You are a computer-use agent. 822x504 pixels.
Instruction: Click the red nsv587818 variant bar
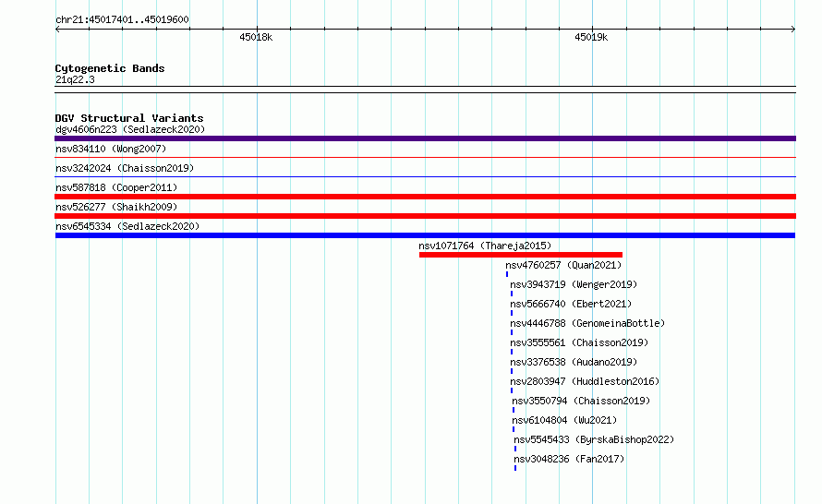coord(425,197)
